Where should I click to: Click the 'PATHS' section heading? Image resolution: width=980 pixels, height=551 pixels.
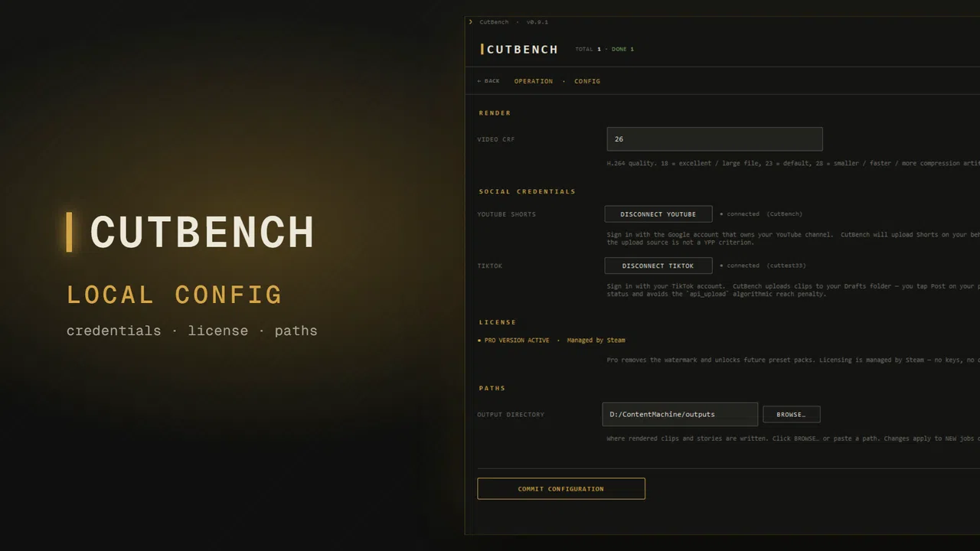[492, 388]
